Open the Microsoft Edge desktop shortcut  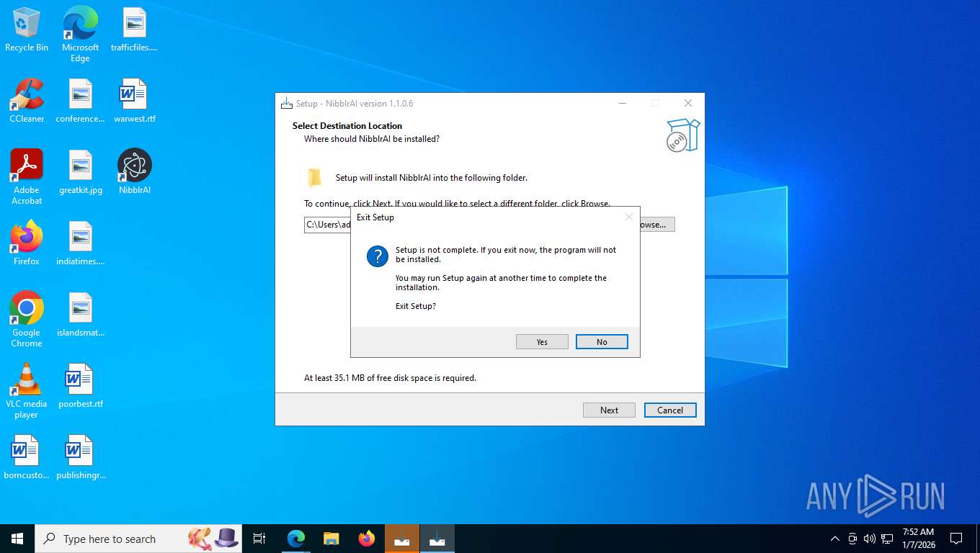pyautogui.click(x=80, y=34)
